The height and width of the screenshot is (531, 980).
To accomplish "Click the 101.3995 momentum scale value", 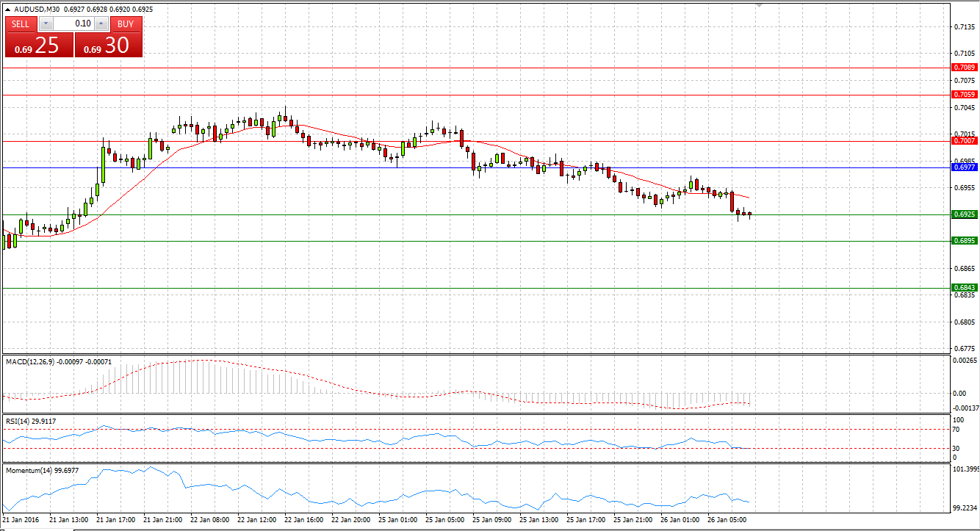I will [965, 469].
